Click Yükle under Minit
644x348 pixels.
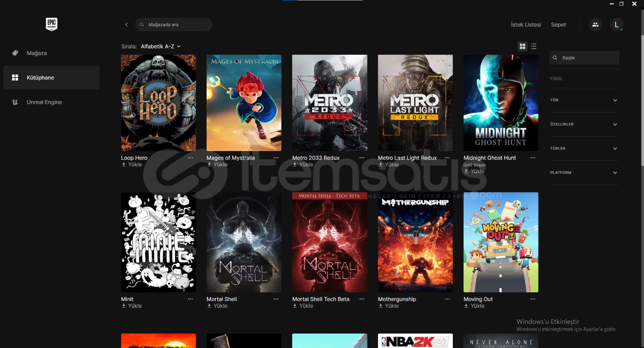[132, 306]
